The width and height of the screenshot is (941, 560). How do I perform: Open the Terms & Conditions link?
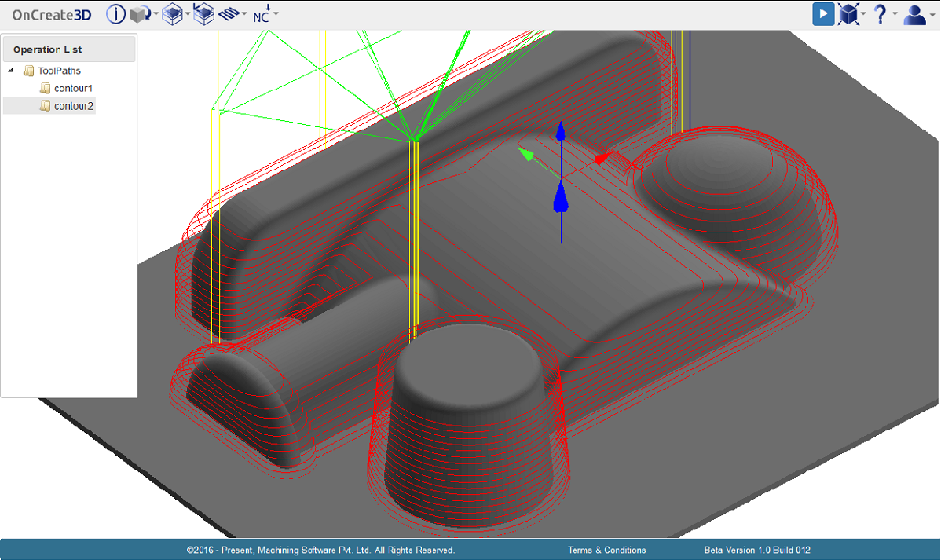point(606,550)
